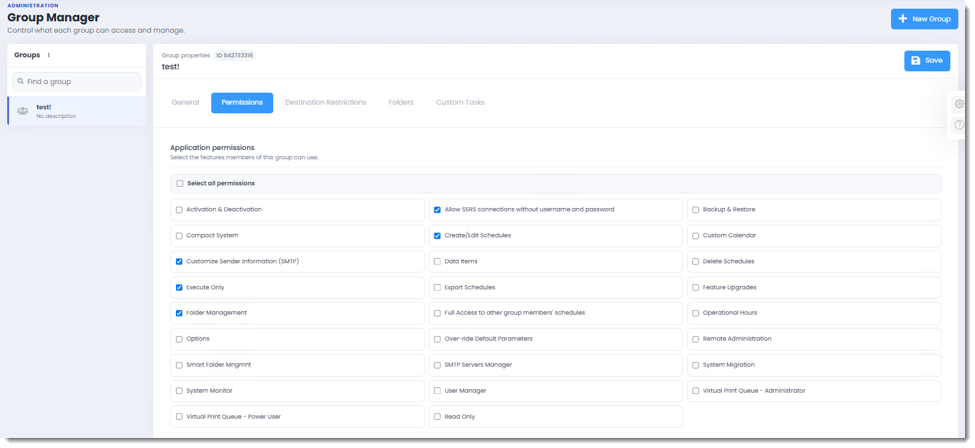Click the gear settings icon on right edge

[959, 104]
